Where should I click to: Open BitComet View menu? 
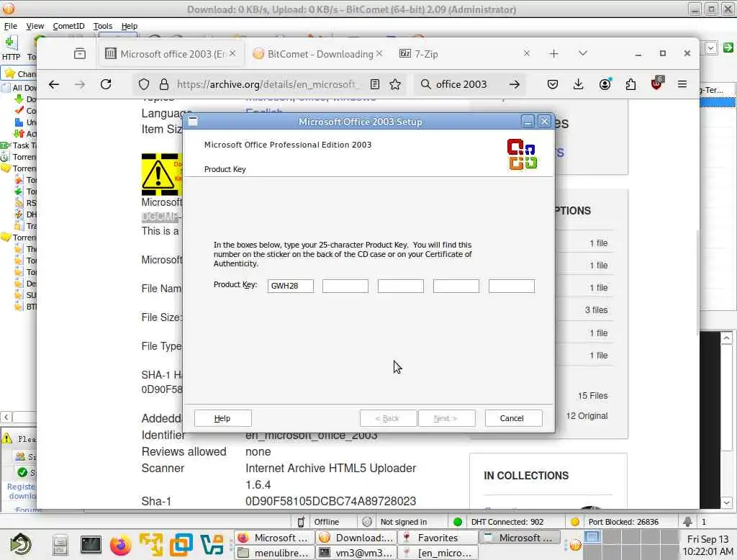[x=35, y=26]
